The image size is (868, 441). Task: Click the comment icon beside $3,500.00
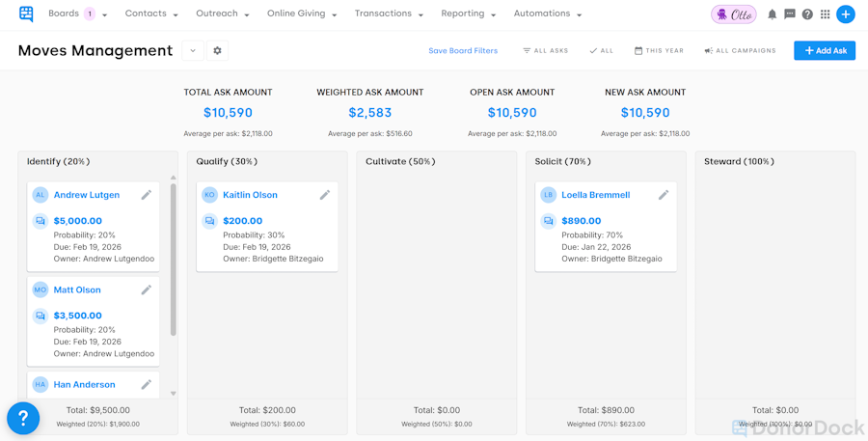click(40, 316)
